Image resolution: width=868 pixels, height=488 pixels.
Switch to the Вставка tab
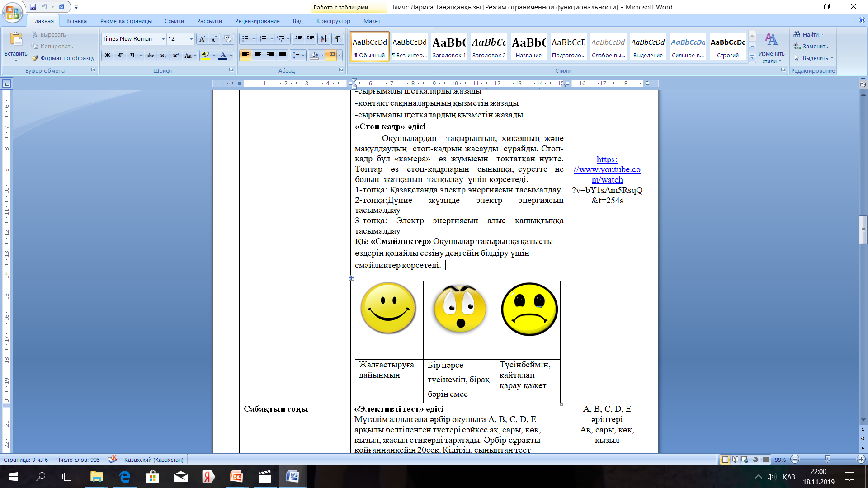point(76,21)
